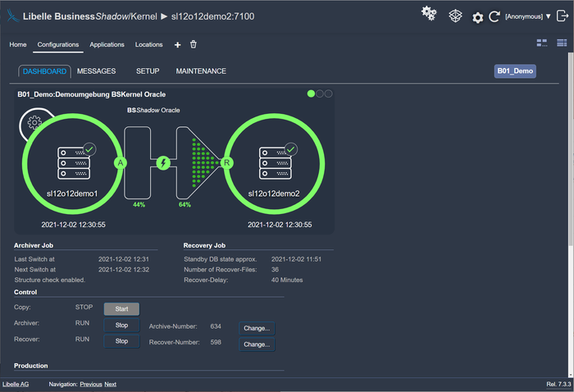Click the Recover-Delay value 40 Minutes

click(x=287, y=280)
